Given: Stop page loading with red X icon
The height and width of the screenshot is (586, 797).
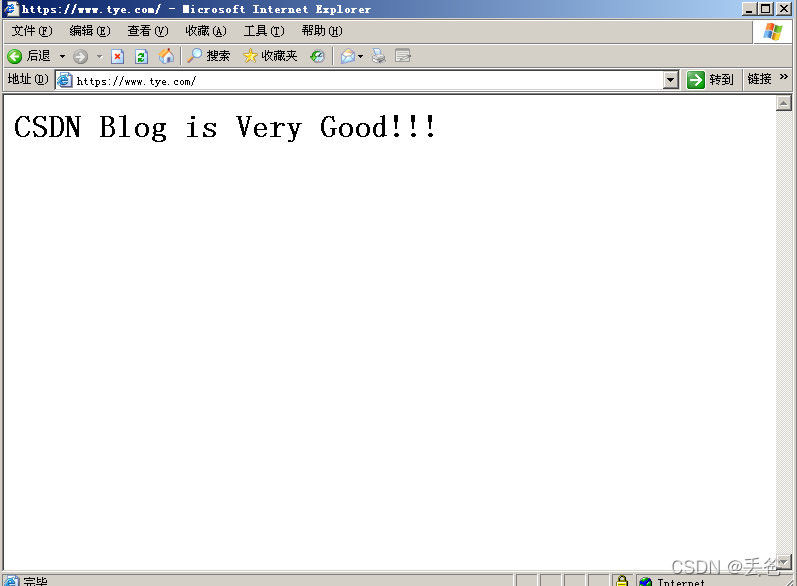Looking at the screenshot, I should tap(117, 56).
